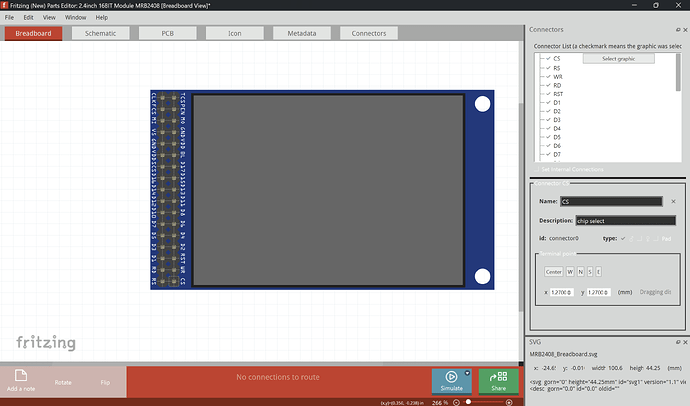
Task: Select the RST connector in list
Action: click(558, 94)
